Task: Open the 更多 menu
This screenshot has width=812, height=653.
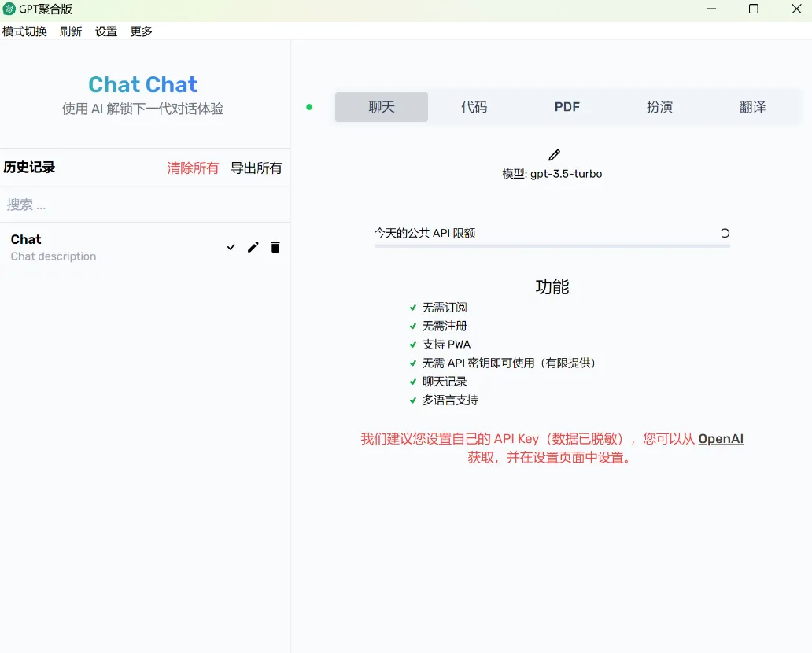Action: [141, 31]
